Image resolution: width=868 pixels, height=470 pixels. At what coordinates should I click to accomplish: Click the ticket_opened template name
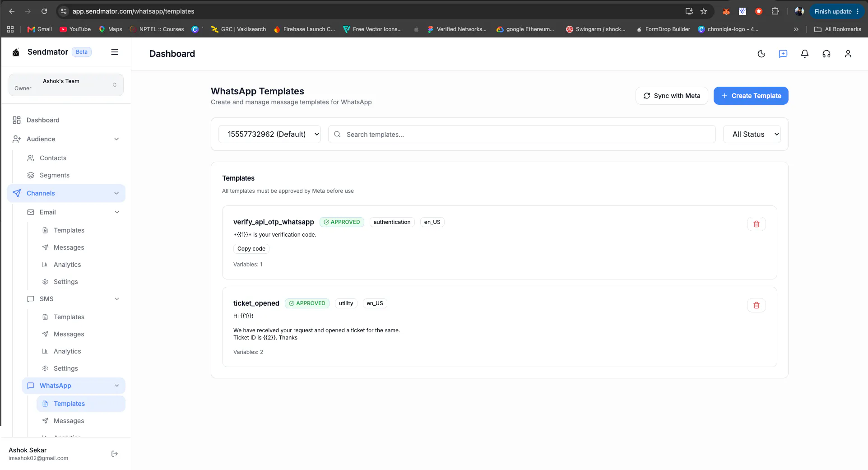[x=256, y=303]
